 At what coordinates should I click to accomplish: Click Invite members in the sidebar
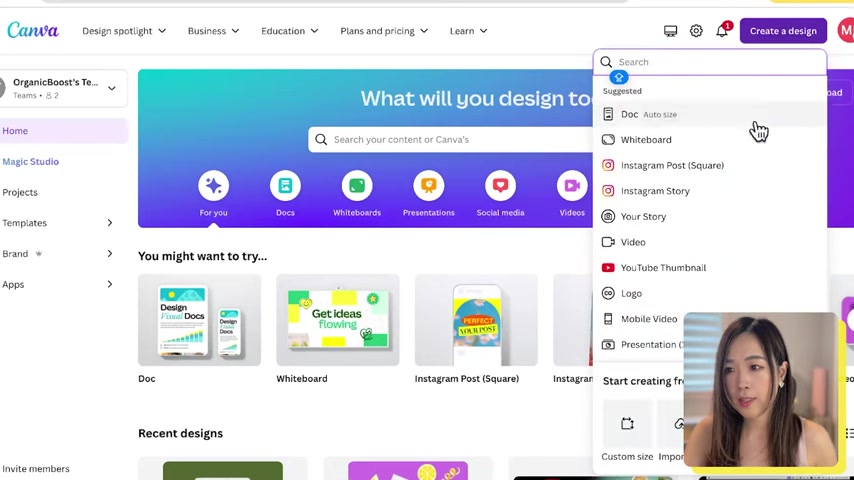point(36,469)
